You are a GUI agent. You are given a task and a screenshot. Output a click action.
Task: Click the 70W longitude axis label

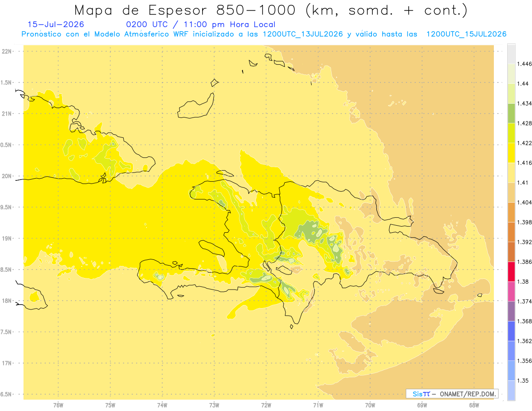[x=370, y=405]
